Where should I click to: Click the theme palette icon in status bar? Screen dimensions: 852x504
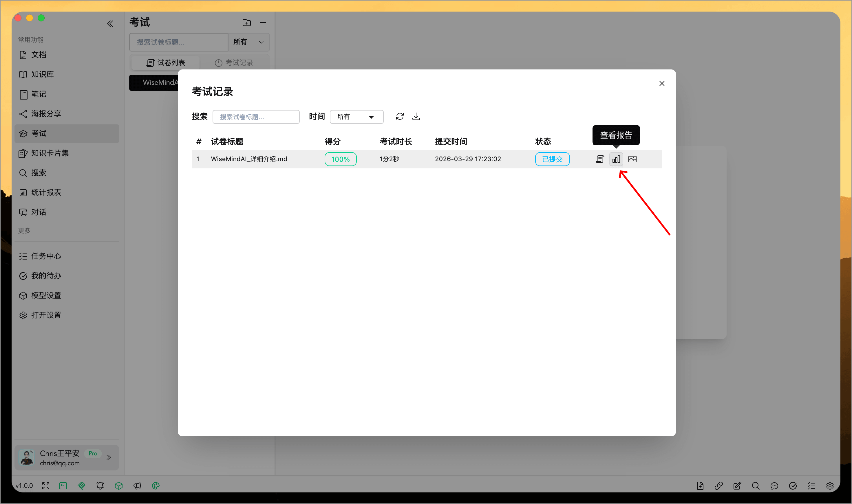pyautogui.click(x=156, y=486)
